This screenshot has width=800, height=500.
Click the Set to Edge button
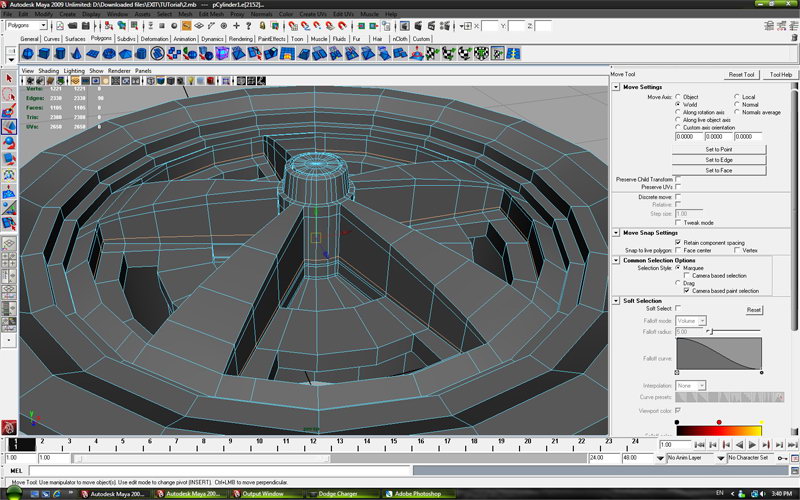718,160
